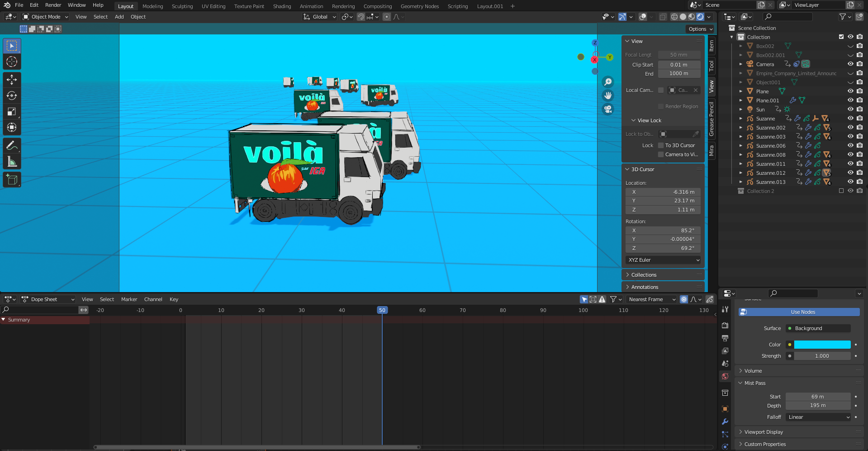Screen dimensions: 868x451
Task: Open the viewport Options button
Action: [700, 29]
